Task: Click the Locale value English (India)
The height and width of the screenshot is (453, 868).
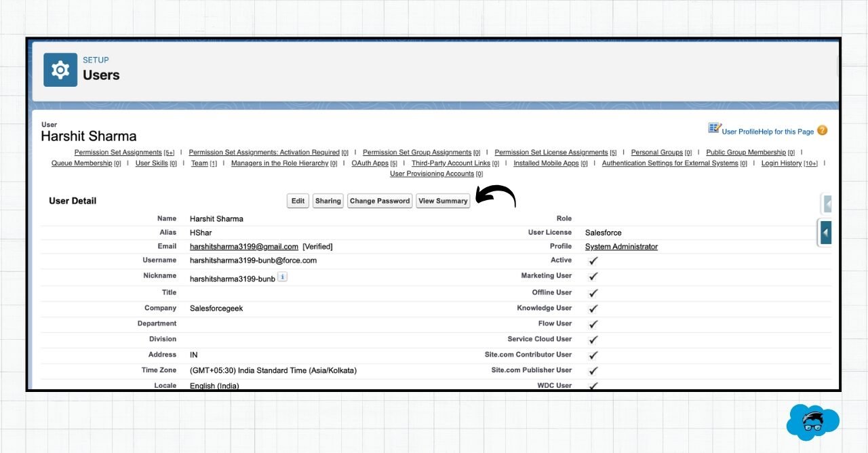Action: coord(214,386)
